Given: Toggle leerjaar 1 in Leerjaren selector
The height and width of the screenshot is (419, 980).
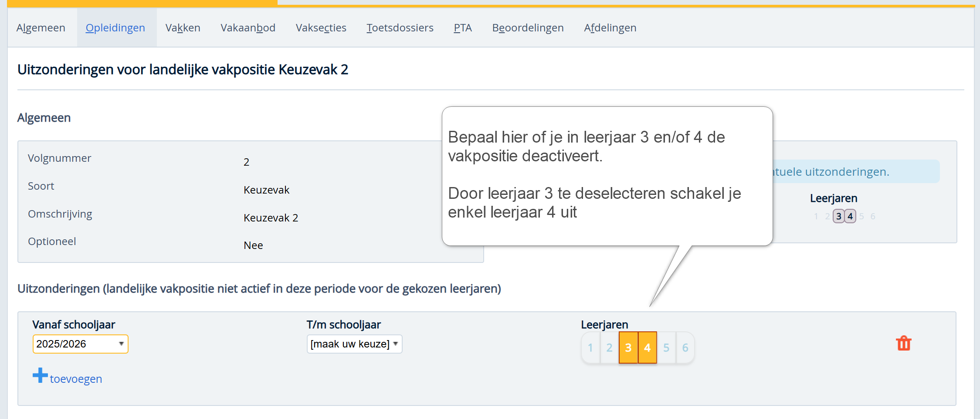Looking at the screenshot, I should pos(590,347).
